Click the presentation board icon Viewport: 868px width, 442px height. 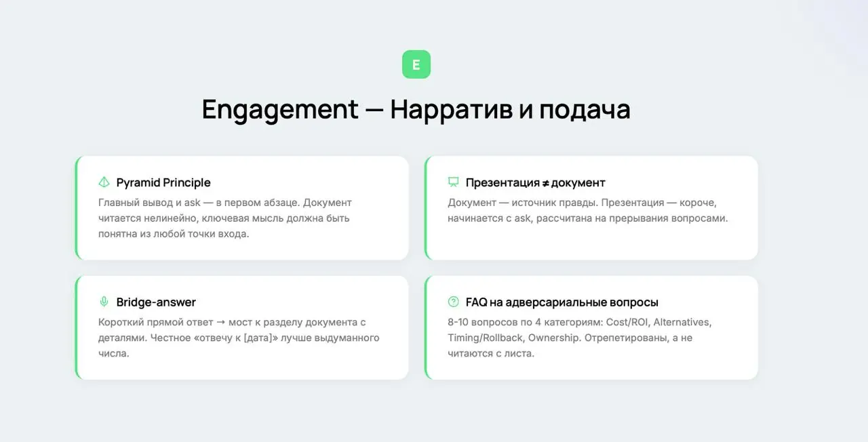click(454, 182)
